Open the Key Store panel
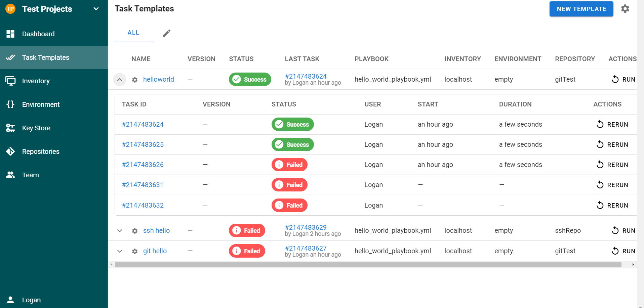The width and height of the screenshot is (644, 308). [x=37, y=128]
